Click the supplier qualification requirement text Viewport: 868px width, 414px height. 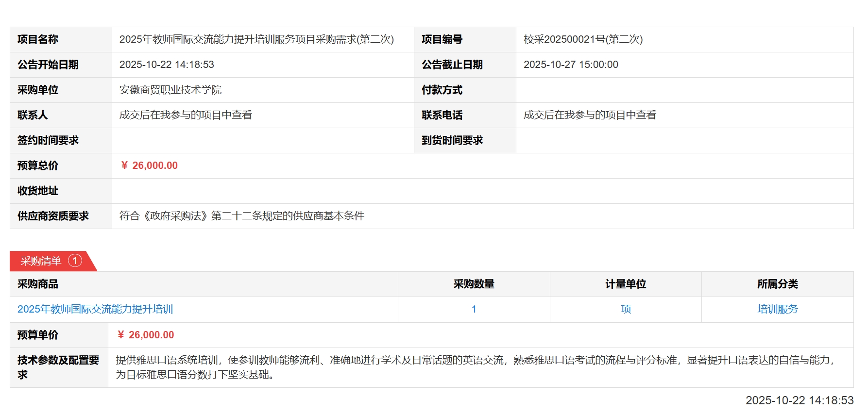click(x=242, y=216)
